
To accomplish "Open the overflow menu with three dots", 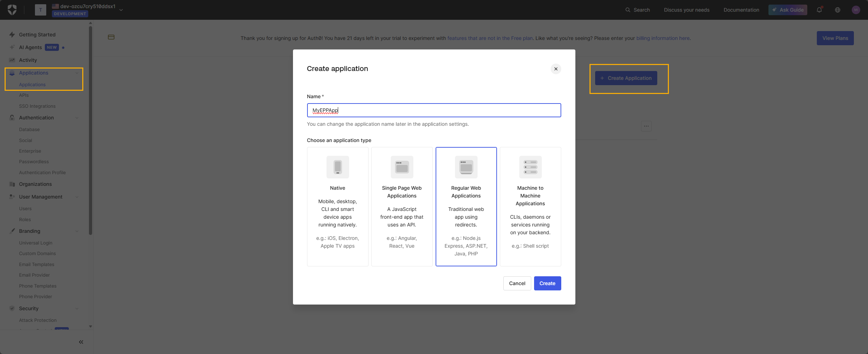I will [646, 126].
